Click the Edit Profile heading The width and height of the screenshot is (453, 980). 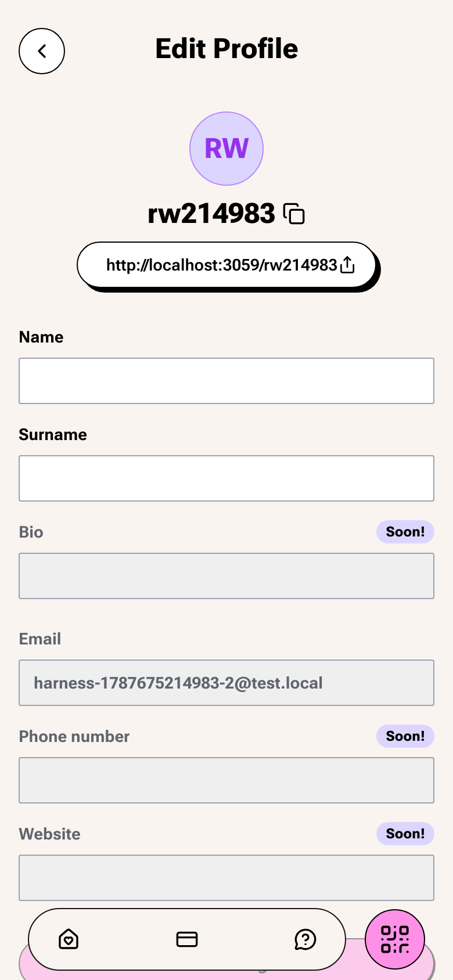tap(227, 49)
